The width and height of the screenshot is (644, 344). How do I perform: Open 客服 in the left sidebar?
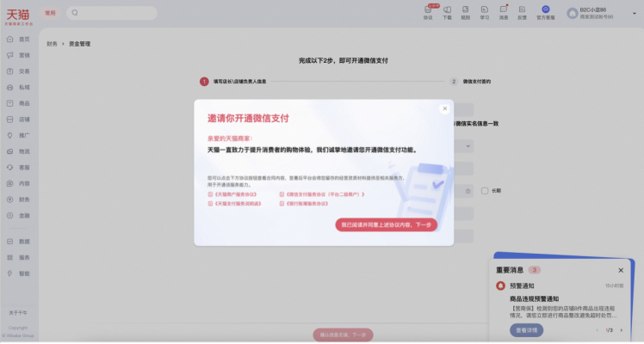click(x=18, y=168)
